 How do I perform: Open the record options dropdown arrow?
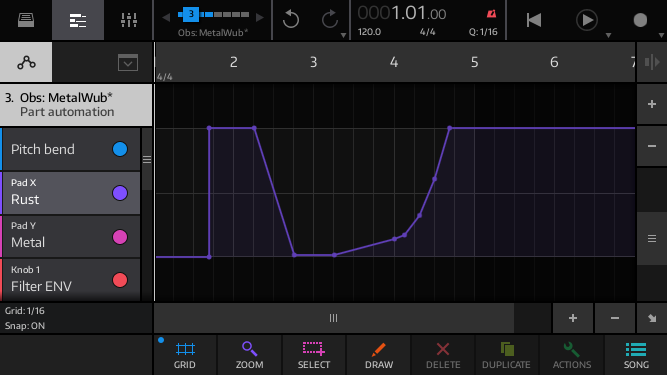(x=661, y=36)
